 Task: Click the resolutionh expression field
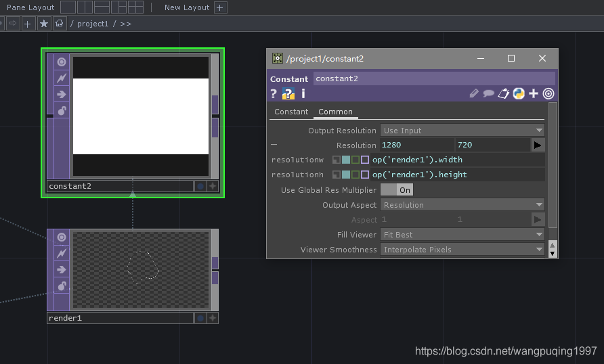(x=458, y=175)
